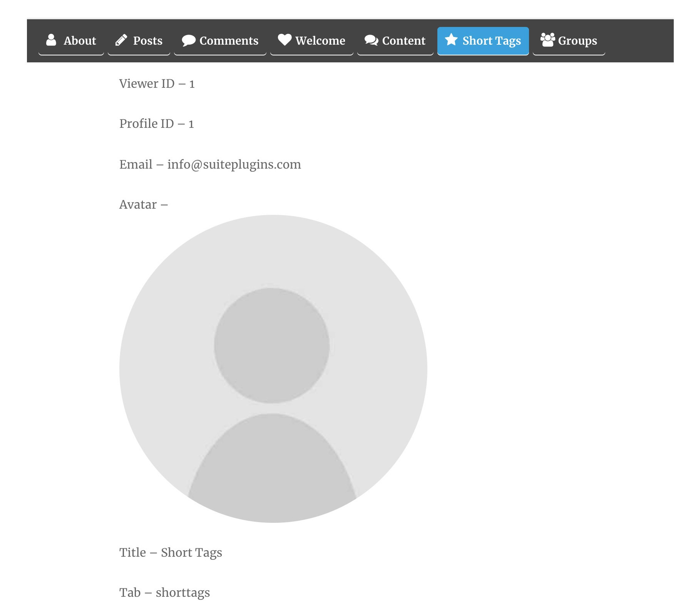Open the Content tab
This screenshot has width=693, height=616.
395,41
